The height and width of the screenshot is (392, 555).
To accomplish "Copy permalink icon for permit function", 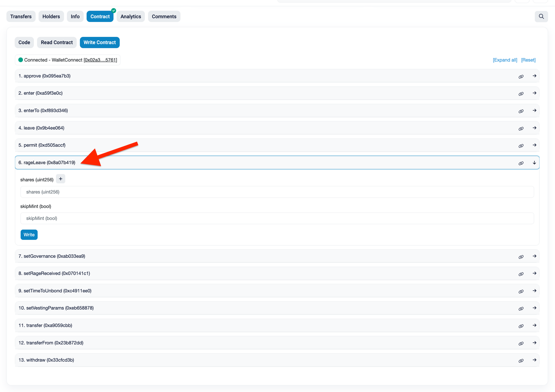I will point(521,146).
